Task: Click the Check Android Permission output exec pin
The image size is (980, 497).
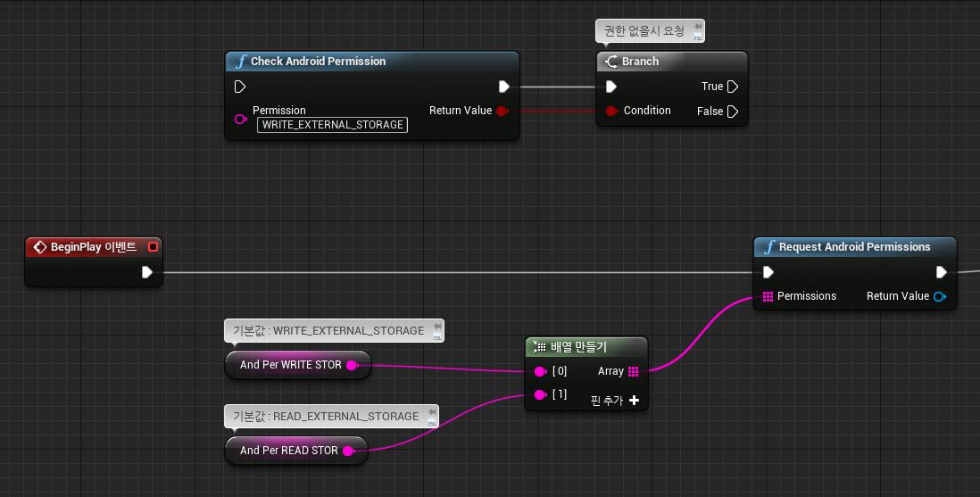Action: pos(503,87)
